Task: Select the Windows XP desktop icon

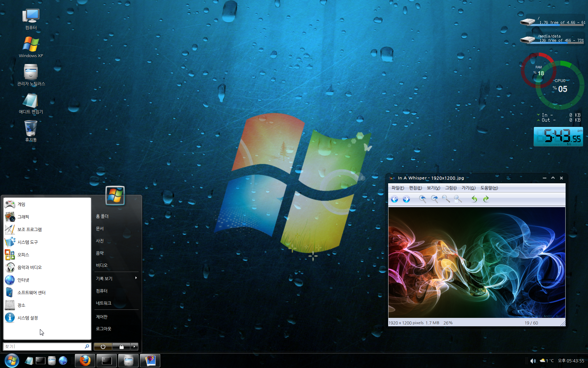Action: pyautogui.click(x=31, y=47)
